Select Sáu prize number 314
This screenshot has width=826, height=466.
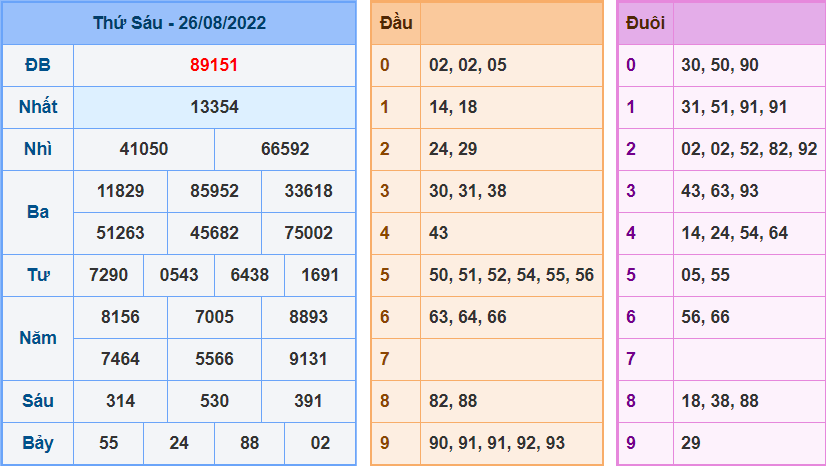pos(121,401)
